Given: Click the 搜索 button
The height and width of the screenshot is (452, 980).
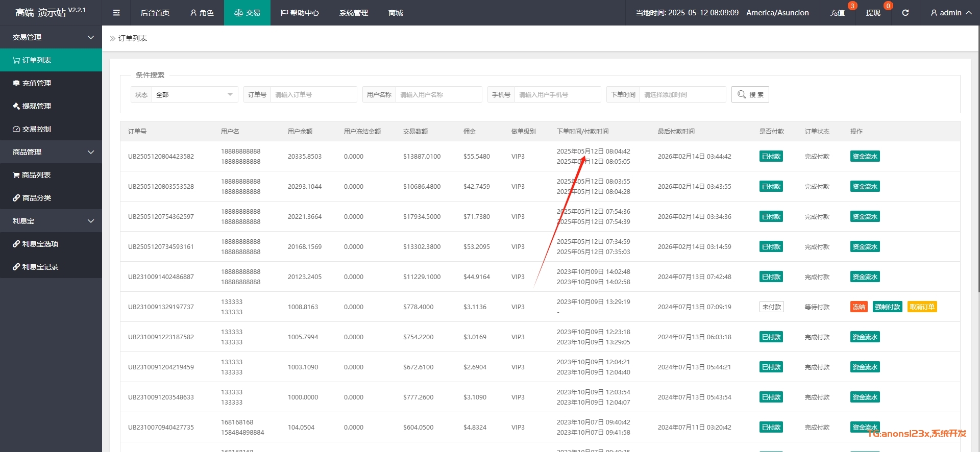Looking at the screenshot, I should coord(750,94).
